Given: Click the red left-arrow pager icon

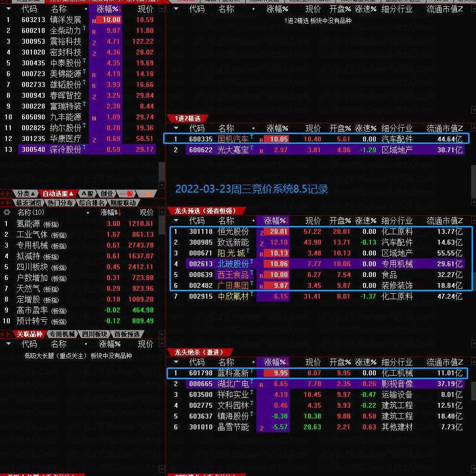Looking at the screenshot, I should click(x=5, y=194).
